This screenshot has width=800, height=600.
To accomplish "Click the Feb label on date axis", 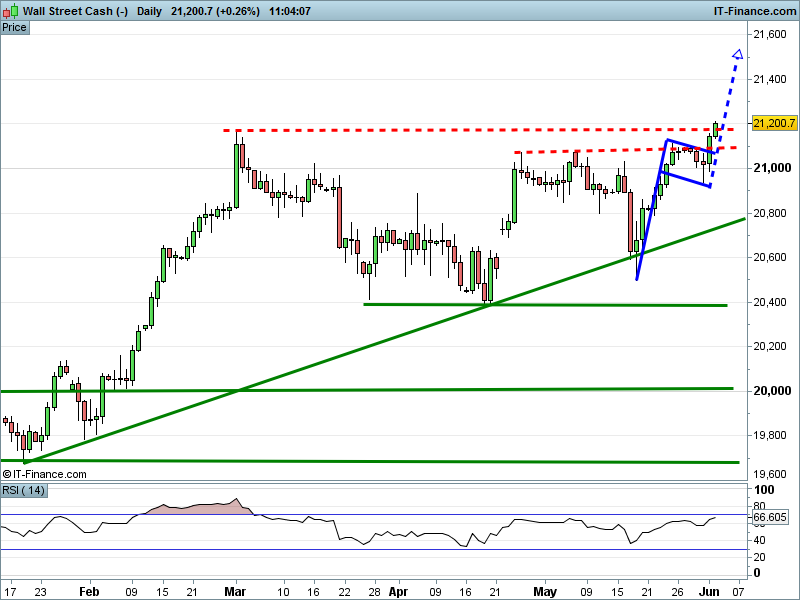I will 89,592.
